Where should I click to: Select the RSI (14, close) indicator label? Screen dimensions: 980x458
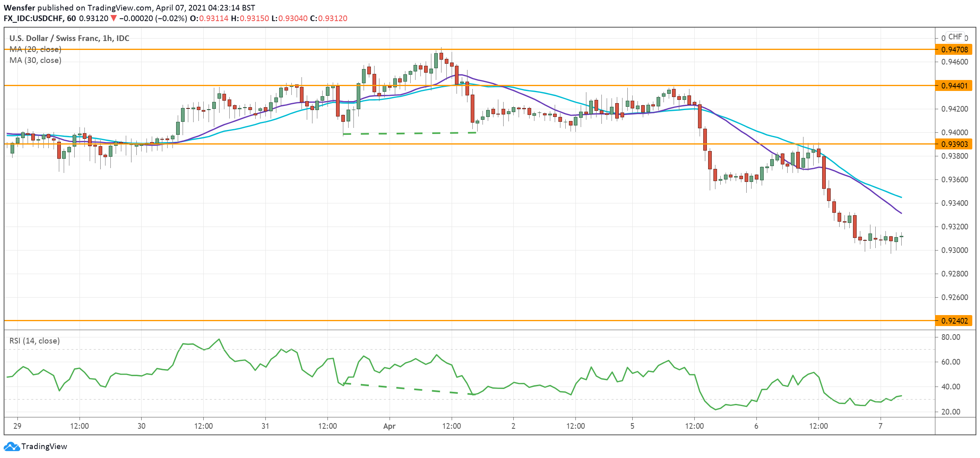tap(34, 341)
